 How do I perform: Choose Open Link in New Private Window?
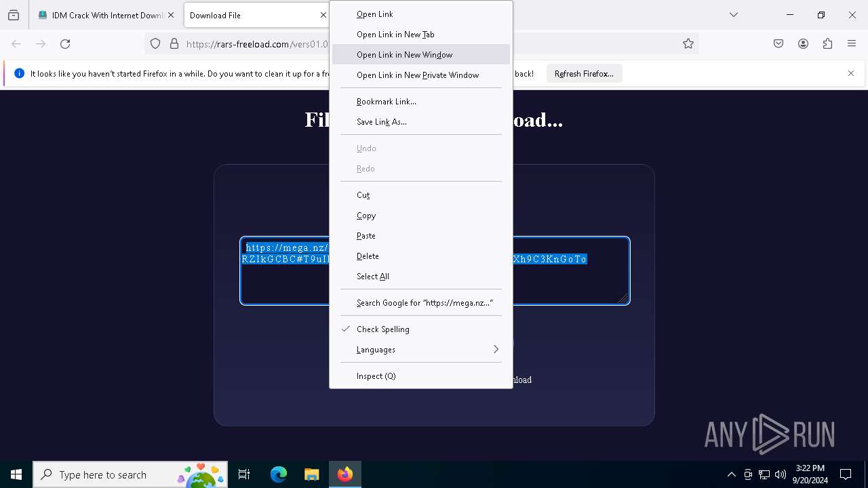pos(421,75)
